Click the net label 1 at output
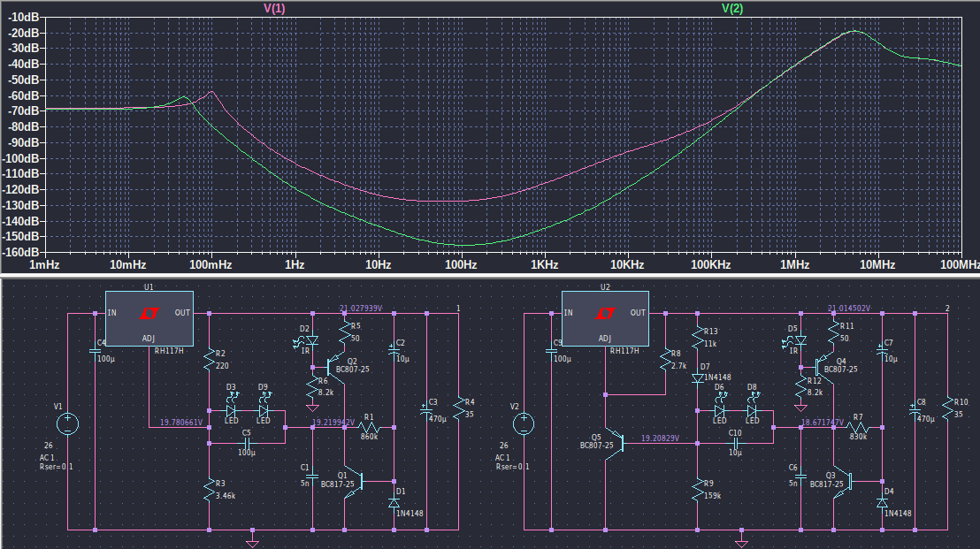The height and width of the screenshot is (549, 980). [x=458, y=308]
